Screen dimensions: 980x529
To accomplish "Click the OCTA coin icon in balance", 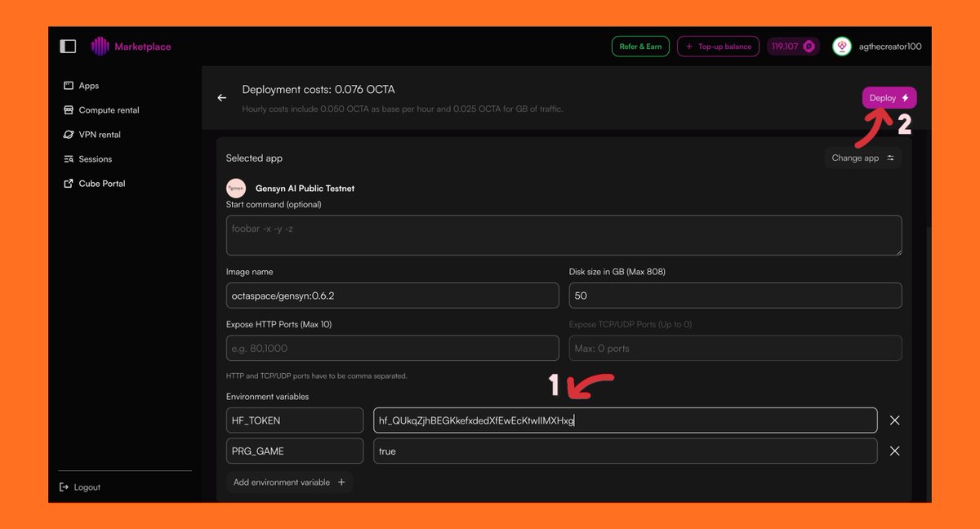I will point(809,47).
